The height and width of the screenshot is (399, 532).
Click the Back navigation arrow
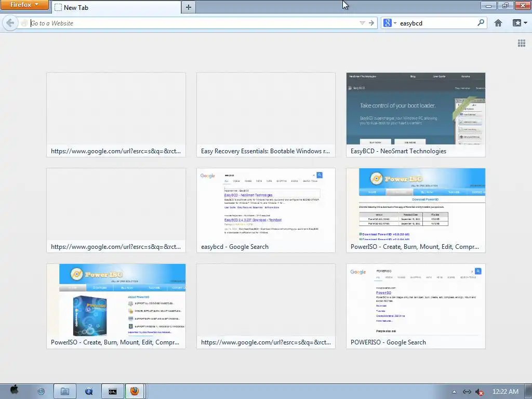(x=10, y=23)
